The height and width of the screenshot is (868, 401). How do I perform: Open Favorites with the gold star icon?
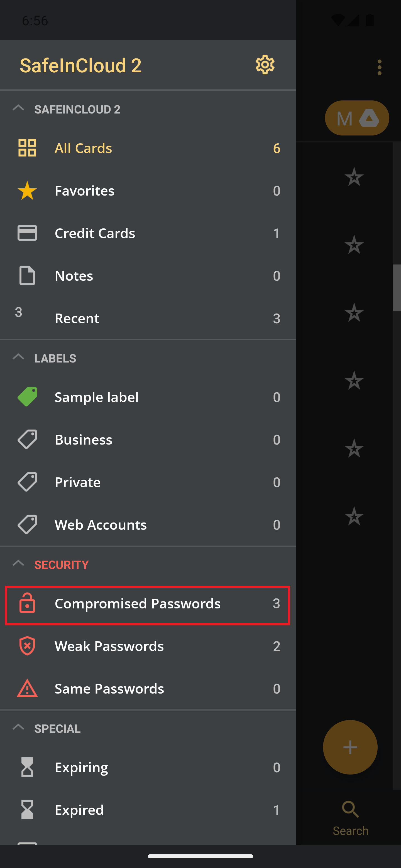point(27,190)
